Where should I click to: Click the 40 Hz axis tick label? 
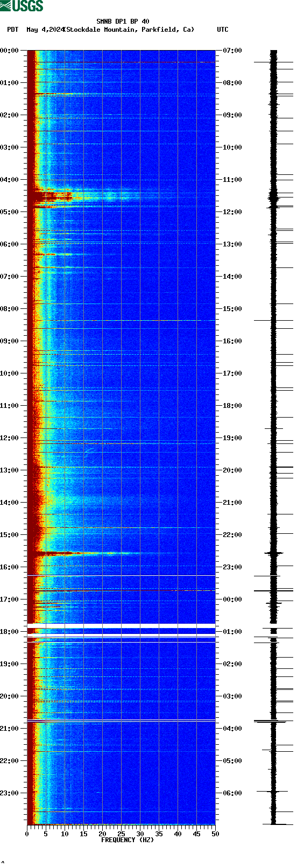click(178, 834)
